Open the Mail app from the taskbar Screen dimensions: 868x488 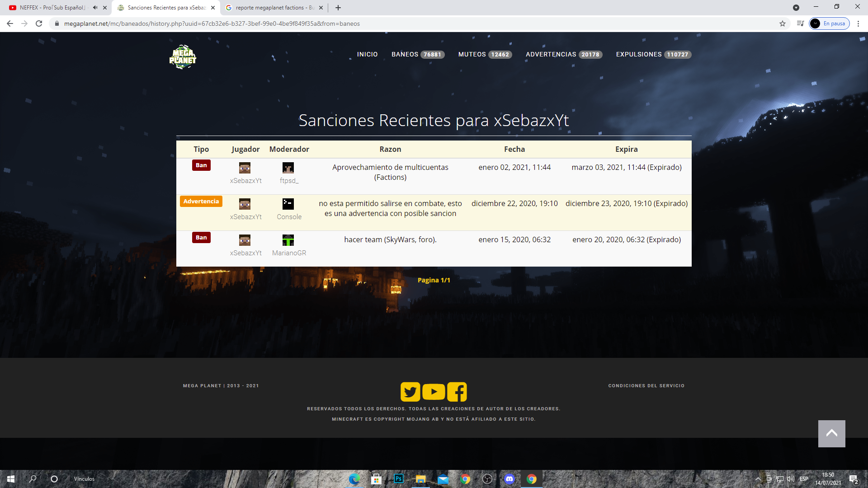[443, 479]
